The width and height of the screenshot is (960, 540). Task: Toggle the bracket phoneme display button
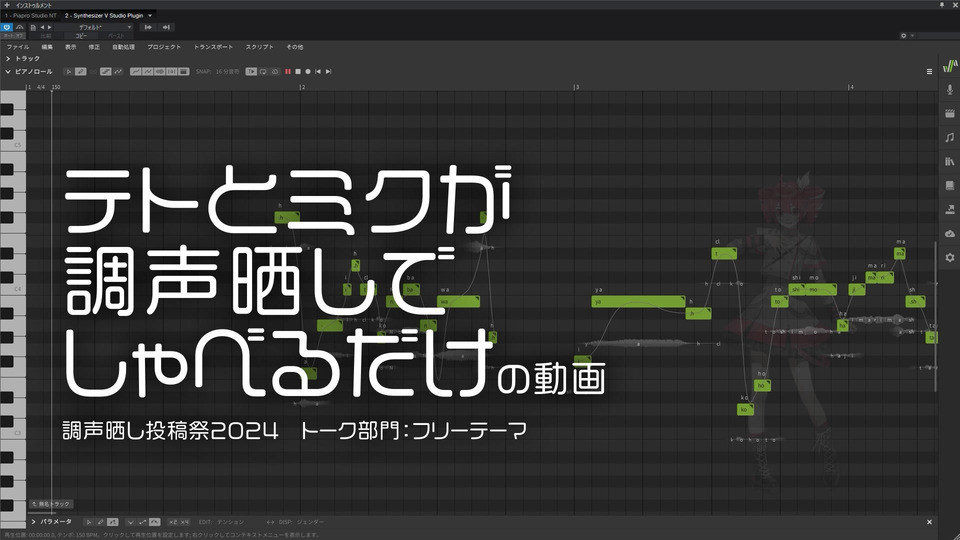click(171, 72)
